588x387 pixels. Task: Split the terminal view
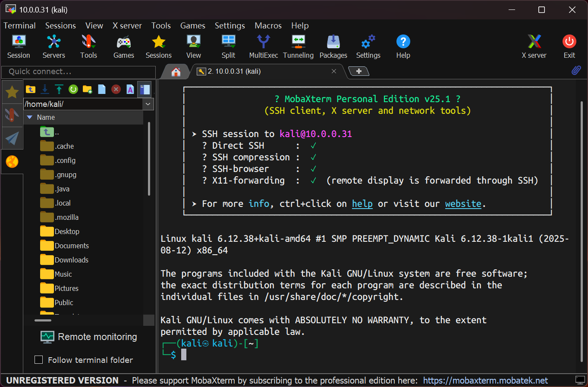tap(228, 45)
